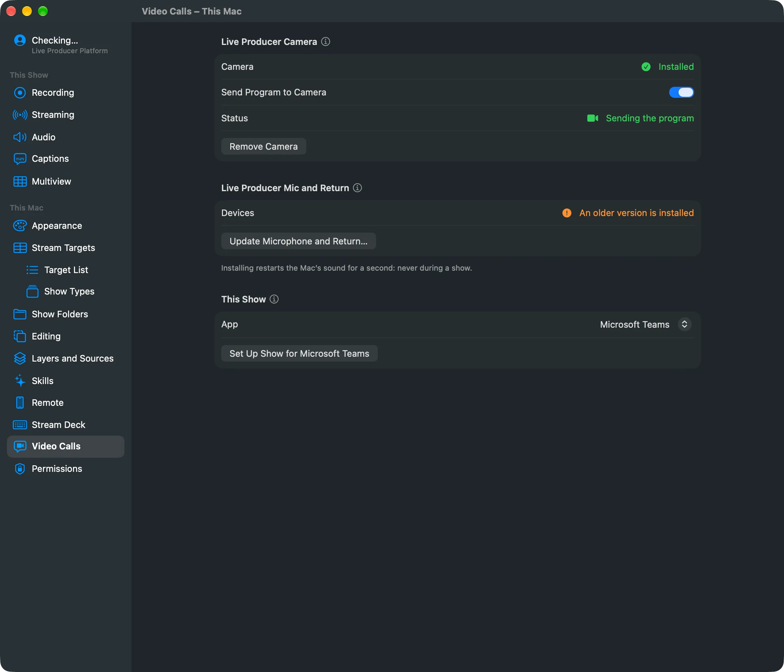
Task: Open the Recording settings label
Action: pyautogui.click(x=53, y=93)
